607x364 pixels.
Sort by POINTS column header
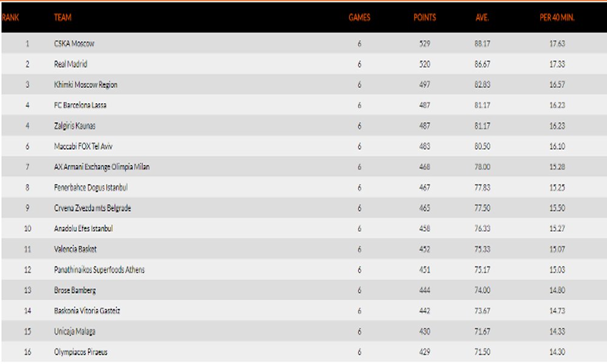pos(424,18)
